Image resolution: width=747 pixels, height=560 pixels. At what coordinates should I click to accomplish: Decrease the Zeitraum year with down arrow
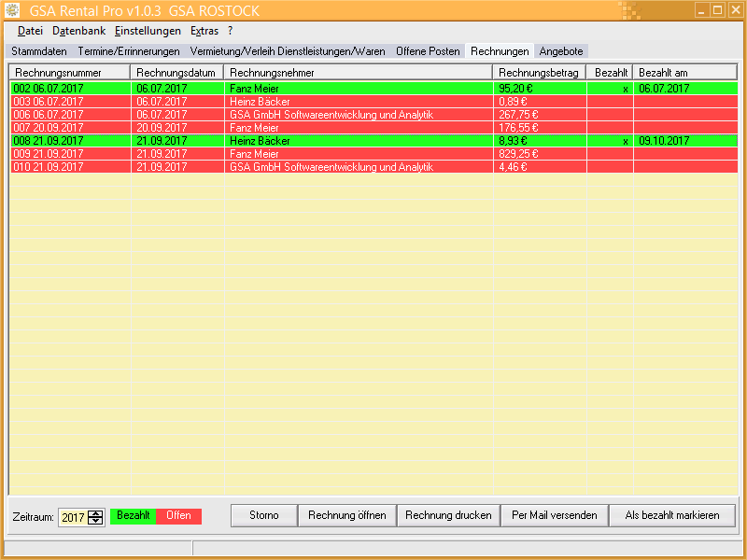[x=95, y=521]
